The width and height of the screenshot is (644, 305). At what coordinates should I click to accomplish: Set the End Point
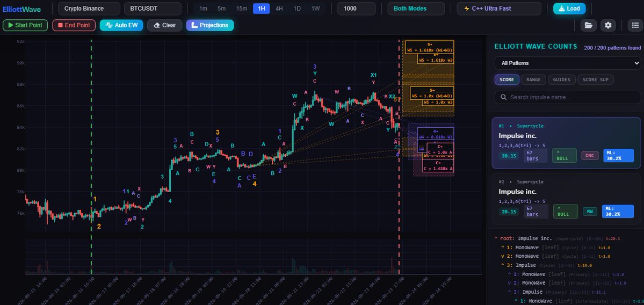[x=74, y=25]
